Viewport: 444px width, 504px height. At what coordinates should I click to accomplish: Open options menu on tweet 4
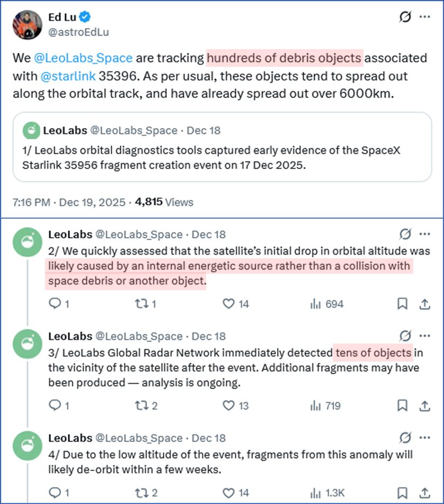(x=425, y=438)
